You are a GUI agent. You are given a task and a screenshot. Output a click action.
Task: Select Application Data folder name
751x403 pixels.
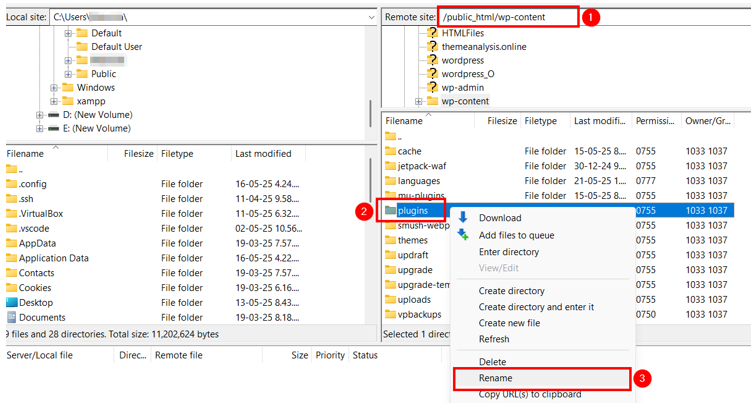point(54,258)
